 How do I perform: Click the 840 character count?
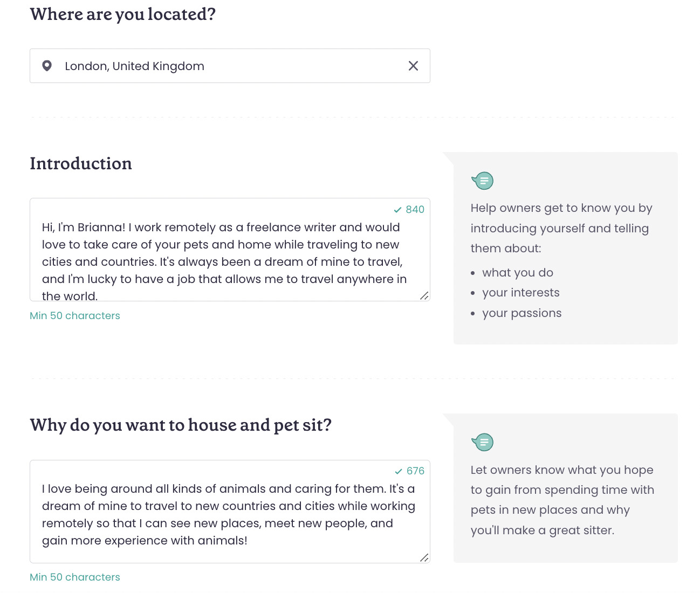coord(415,210)
